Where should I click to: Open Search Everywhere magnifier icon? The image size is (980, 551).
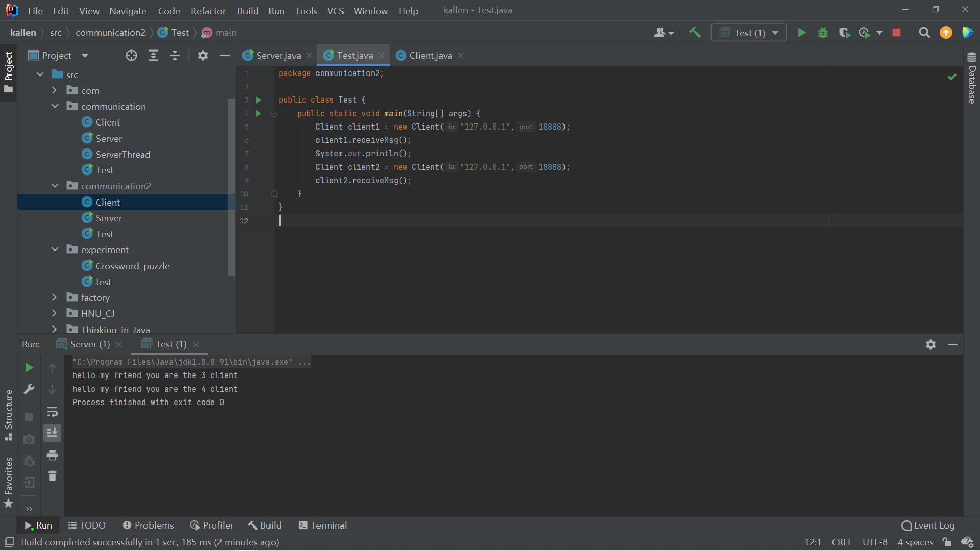pyautogui.click(x=924, y=33)
